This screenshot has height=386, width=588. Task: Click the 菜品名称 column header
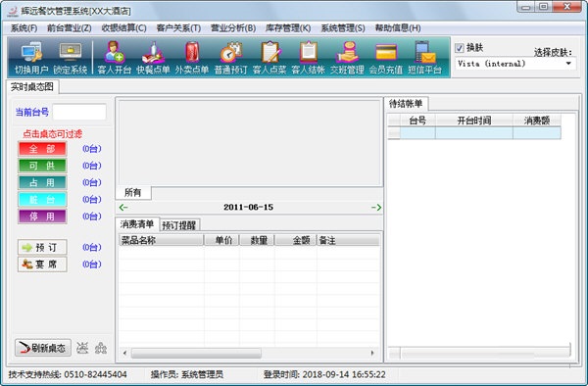[162, 240]
